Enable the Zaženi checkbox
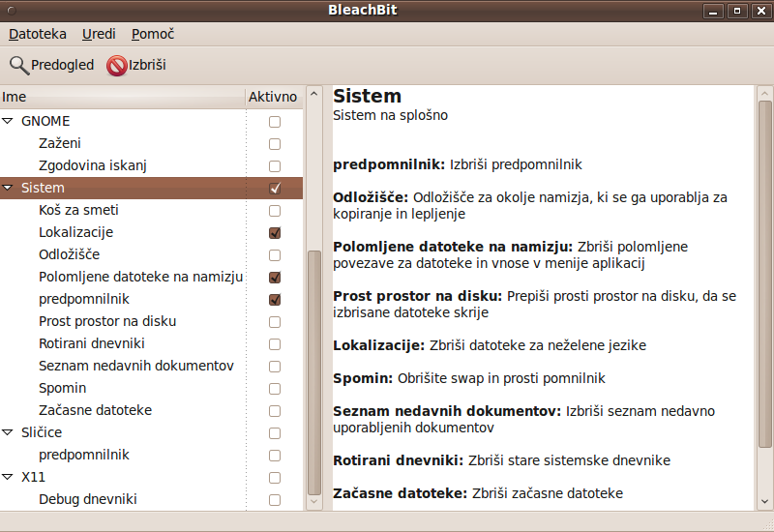774x532 pixels. (x=275, y=144)
